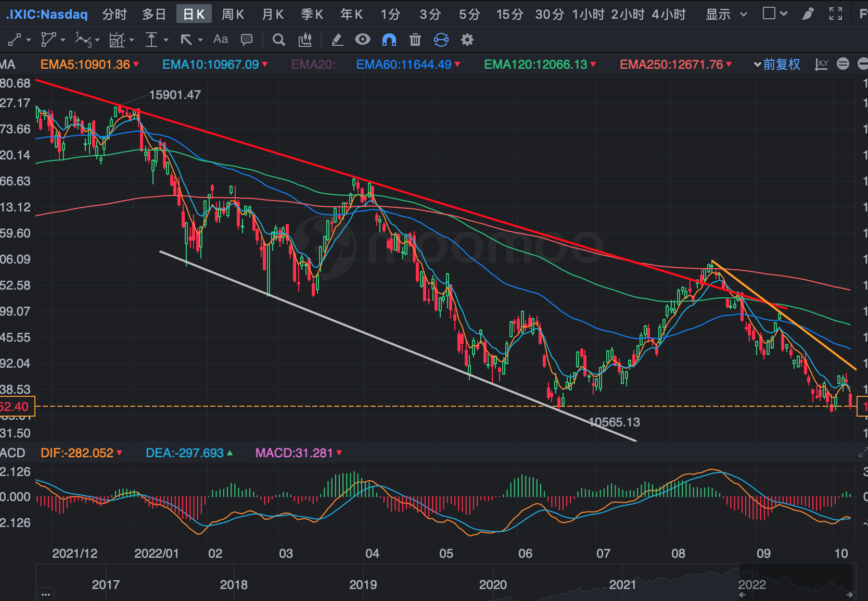This screenshot has height=601, width=868.
Task: Select the 2小时 interval
Action: pyautogui.click(x=628, y=14)
